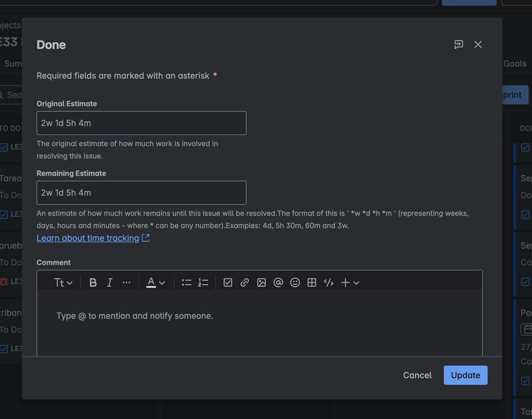Cancel the Done transition dialog

click(418, 375)
